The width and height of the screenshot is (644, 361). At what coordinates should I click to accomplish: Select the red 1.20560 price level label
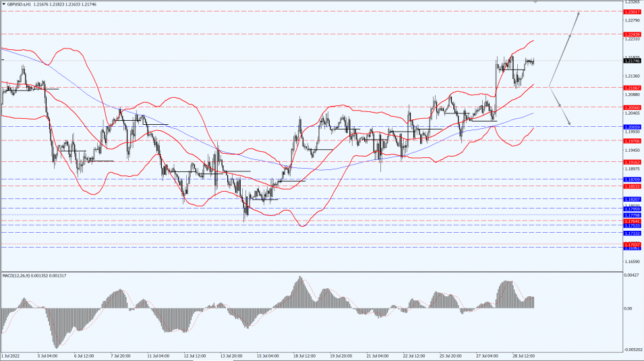pos(632,107)
